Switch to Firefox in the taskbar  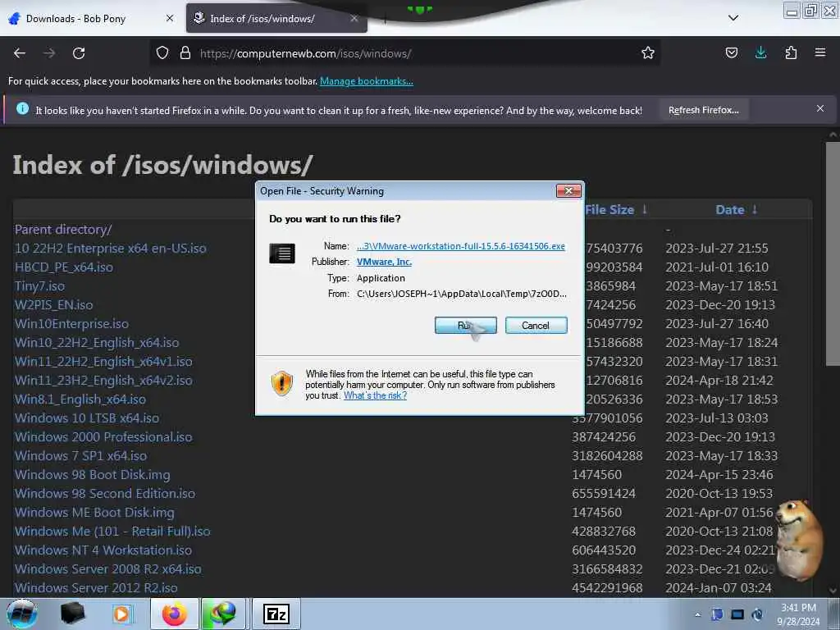click(174, 614)
